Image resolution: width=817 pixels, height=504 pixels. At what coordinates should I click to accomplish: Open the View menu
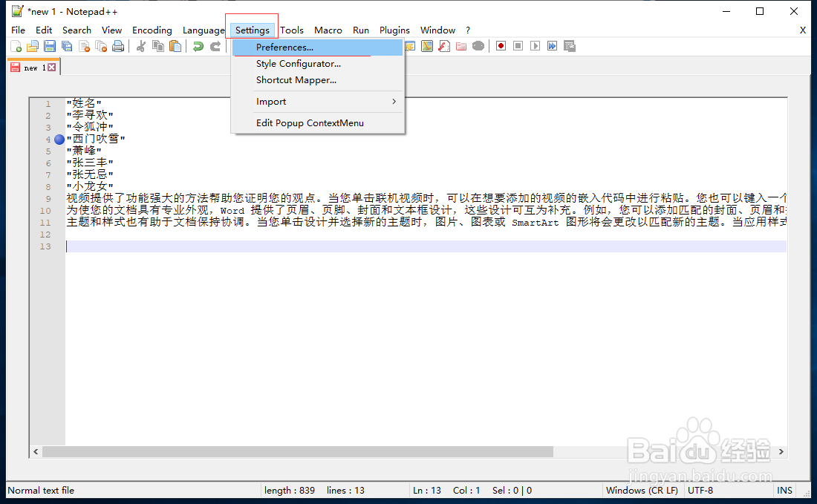click(x=111, y=30)
